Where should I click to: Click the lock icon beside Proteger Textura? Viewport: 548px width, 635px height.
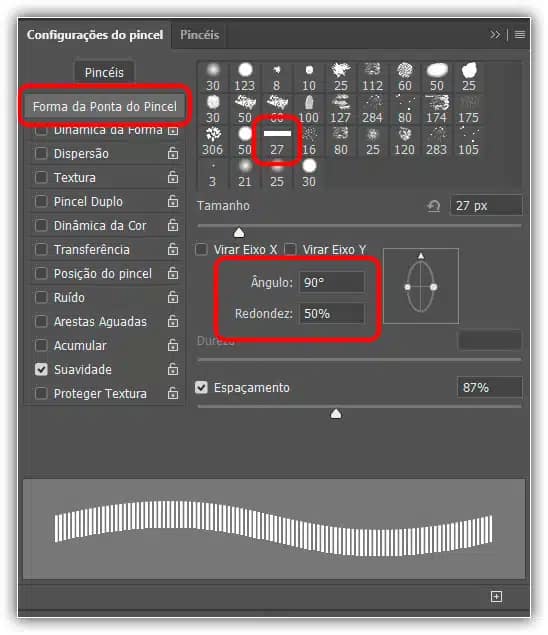point(173,393)
